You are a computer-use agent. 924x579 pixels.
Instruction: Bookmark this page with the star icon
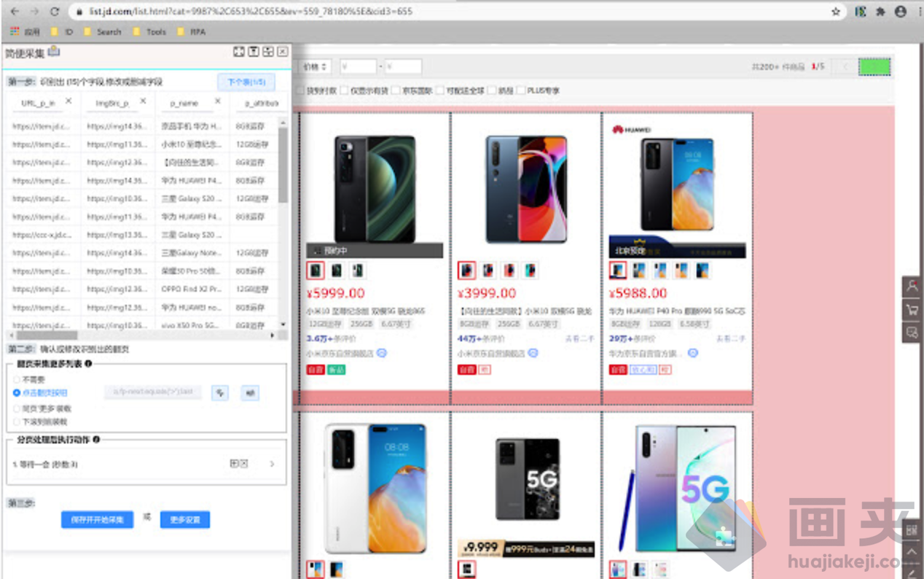(x=836, y=12)
